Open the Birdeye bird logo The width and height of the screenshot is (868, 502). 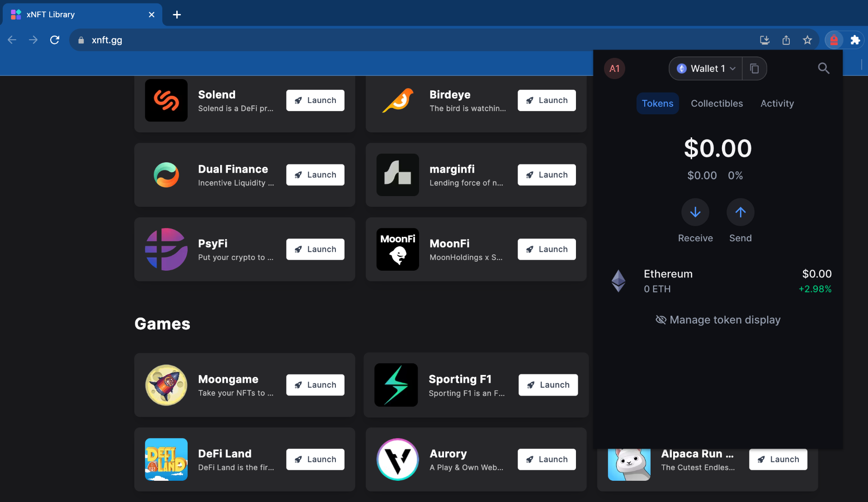pos(397,100)
